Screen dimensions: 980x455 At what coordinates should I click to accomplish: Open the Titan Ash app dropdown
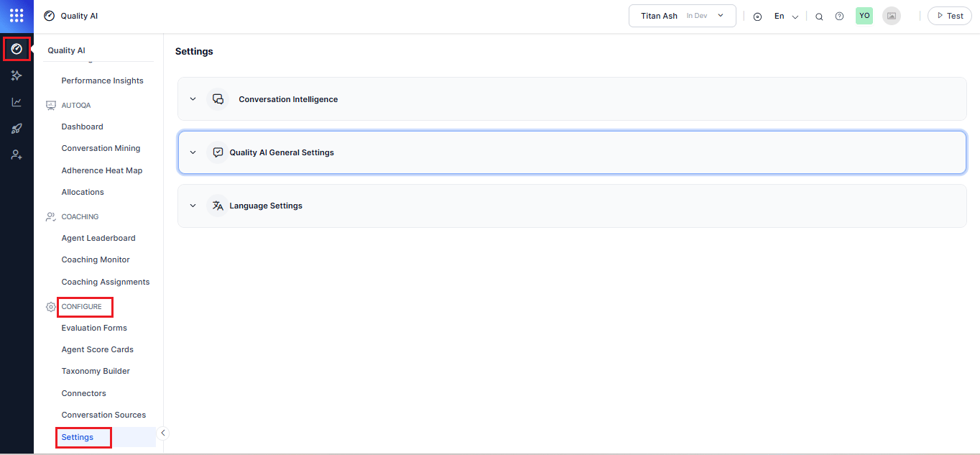(x=682, y=16)
